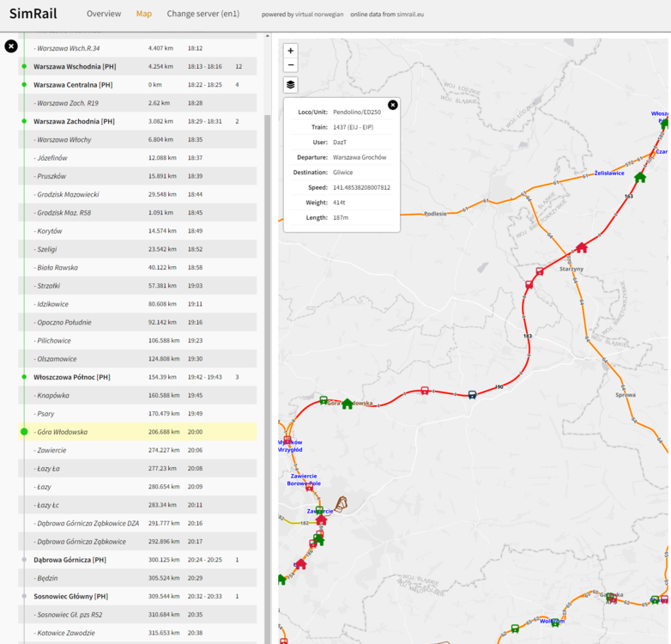
Task: Select the red station house near Starzyny
Action: (x=581, y=247)
